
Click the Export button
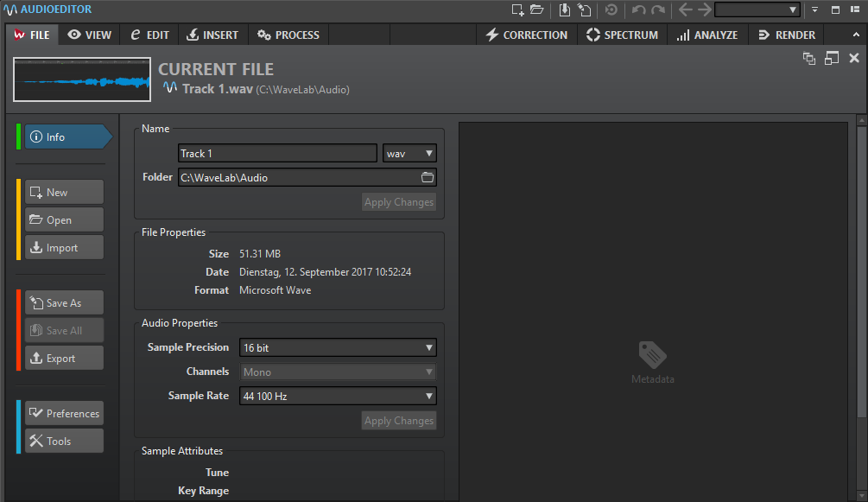point(64,359)
